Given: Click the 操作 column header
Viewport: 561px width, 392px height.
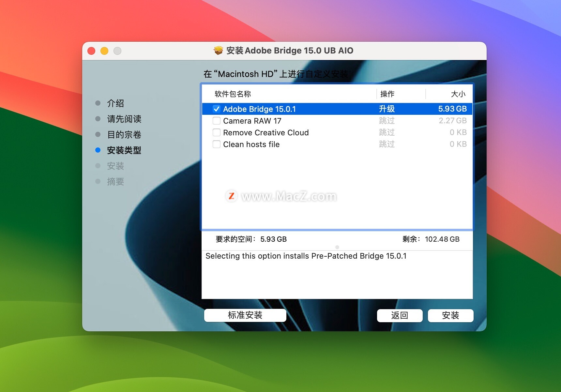Looking at the screenshot, I should (x=387, y=94).
